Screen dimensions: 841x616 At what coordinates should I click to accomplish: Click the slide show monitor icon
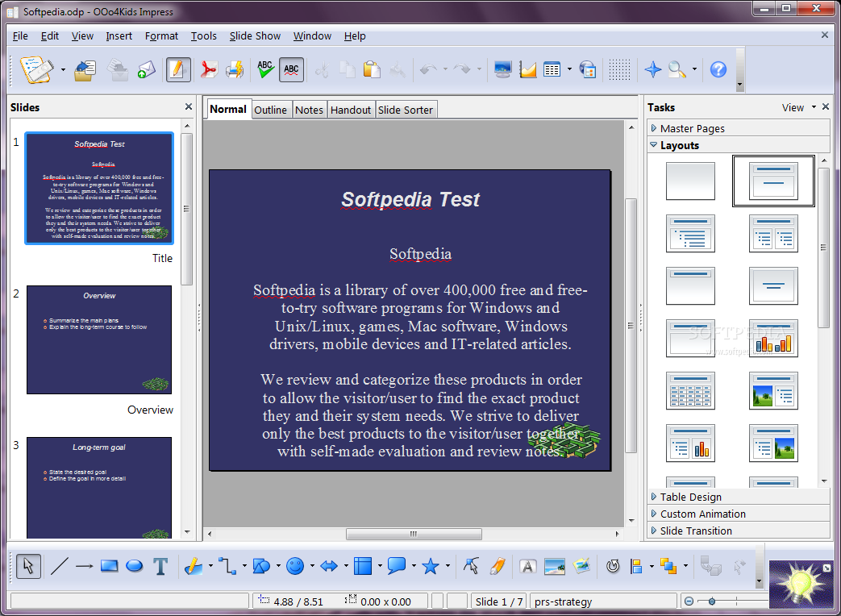coord(502,69)
